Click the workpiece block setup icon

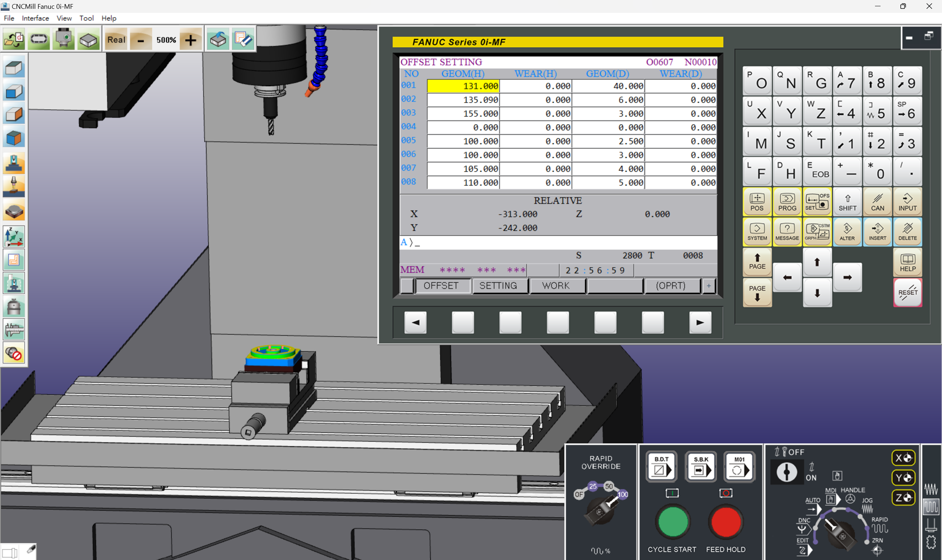(x=88, y=40)
